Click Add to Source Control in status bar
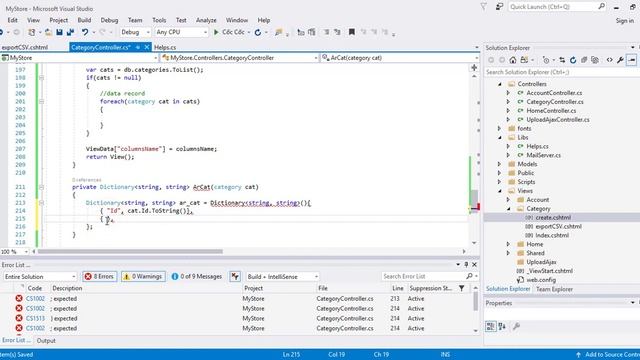Viewport: 640px width, 360px height. pyautogui.click(x=607, y=354)
